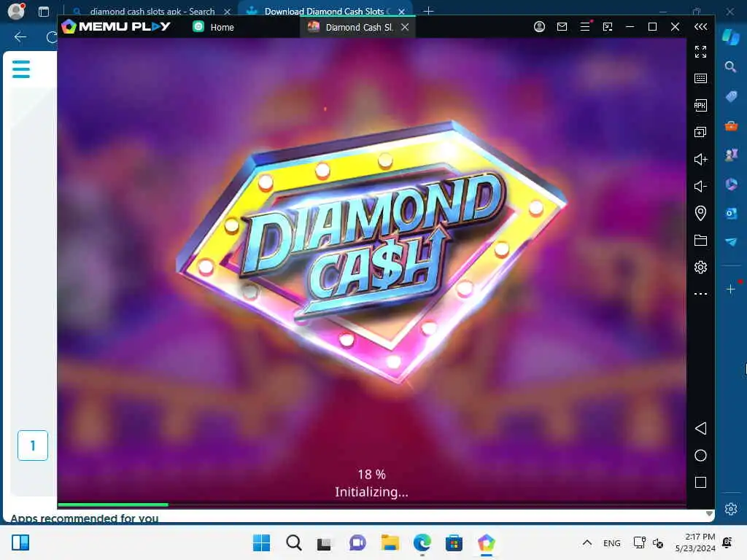Open Windows taskbar Search

[293, 542]
